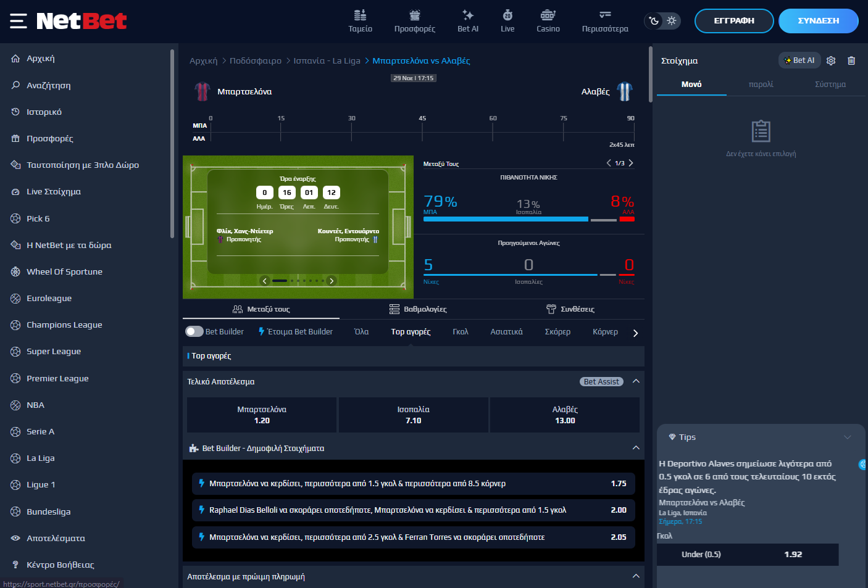The height and width of the screenshot is (588, 868).
Task: Open Bet AI from the top bar
Action: (x=467, y=15)
